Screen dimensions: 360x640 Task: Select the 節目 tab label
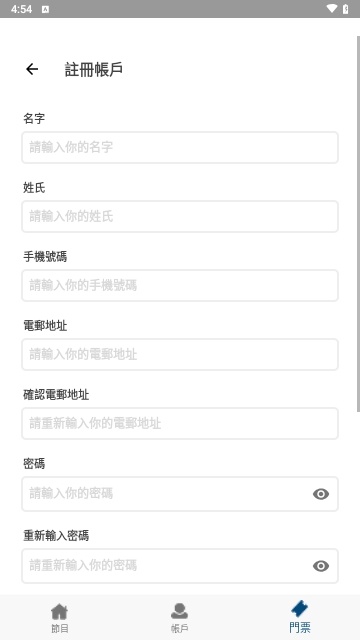(60, 628)
